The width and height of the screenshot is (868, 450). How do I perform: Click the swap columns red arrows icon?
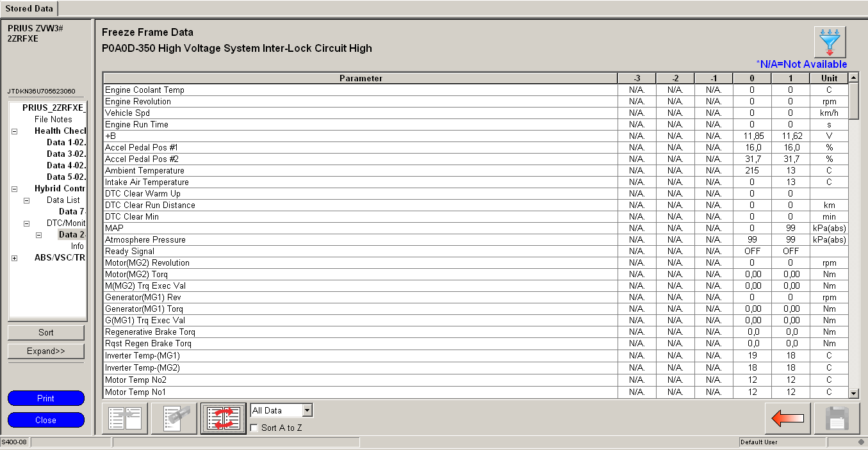pos(223,419)
